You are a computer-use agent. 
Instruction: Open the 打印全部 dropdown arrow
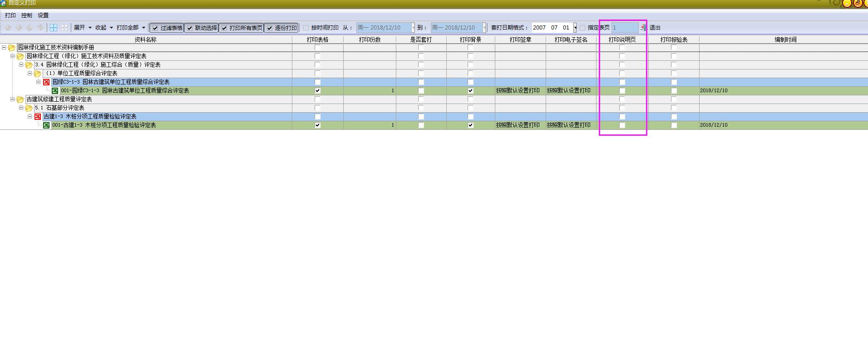click(143, 28)
